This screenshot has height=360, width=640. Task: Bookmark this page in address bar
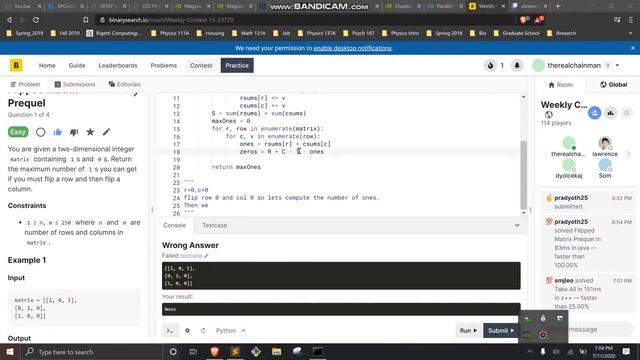click(85, 20)
